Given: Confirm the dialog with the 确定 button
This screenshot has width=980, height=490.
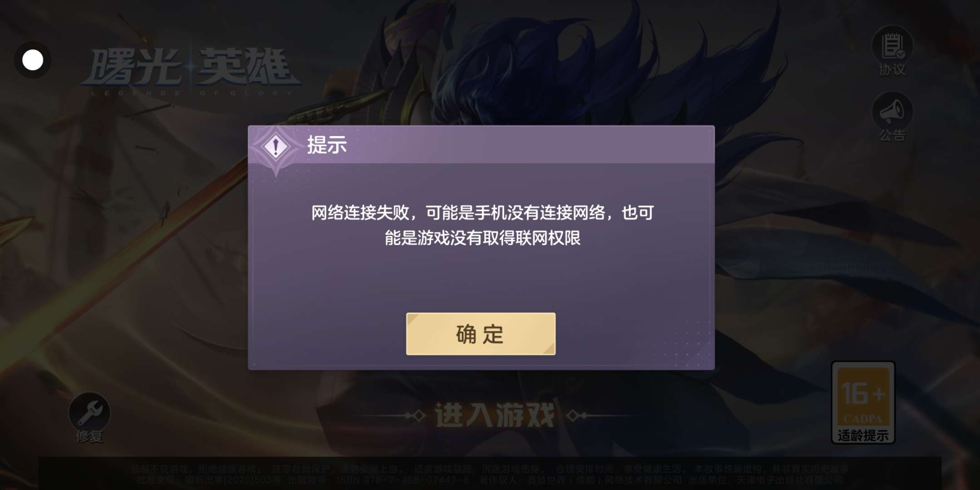Looking at the screenshot, I should point(480,334).
